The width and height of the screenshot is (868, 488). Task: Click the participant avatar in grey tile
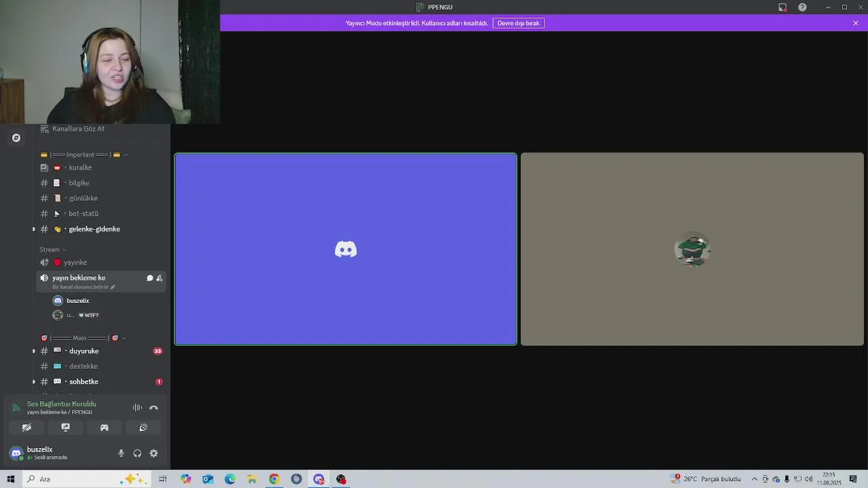click(692, 249)
